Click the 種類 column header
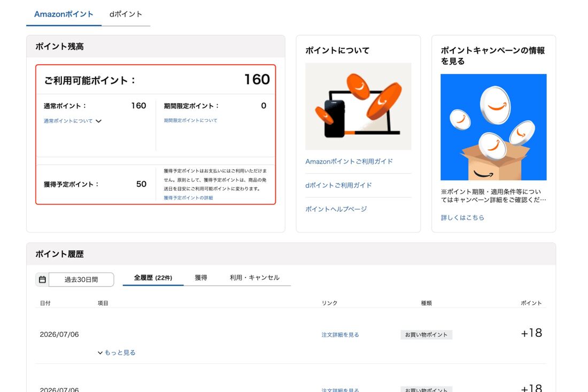This screenshot has height=392, width=588. pyautogui.click(x=427, y=303)
